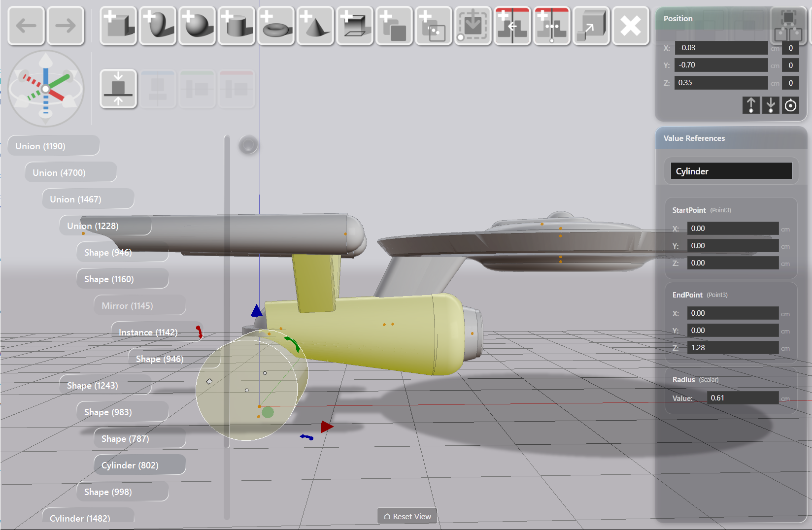Click the axis orientation gizmo
The image size is (812, 530).
pos(46,89)
